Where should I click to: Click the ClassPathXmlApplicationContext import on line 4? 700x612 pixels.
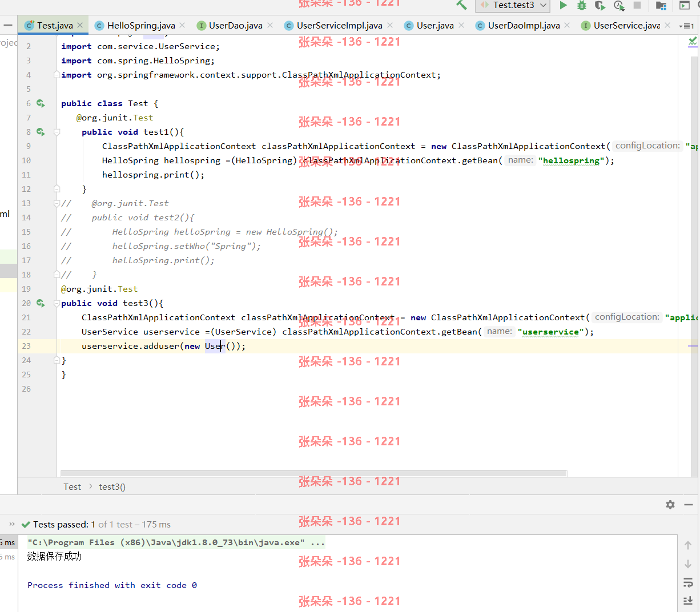251,75
